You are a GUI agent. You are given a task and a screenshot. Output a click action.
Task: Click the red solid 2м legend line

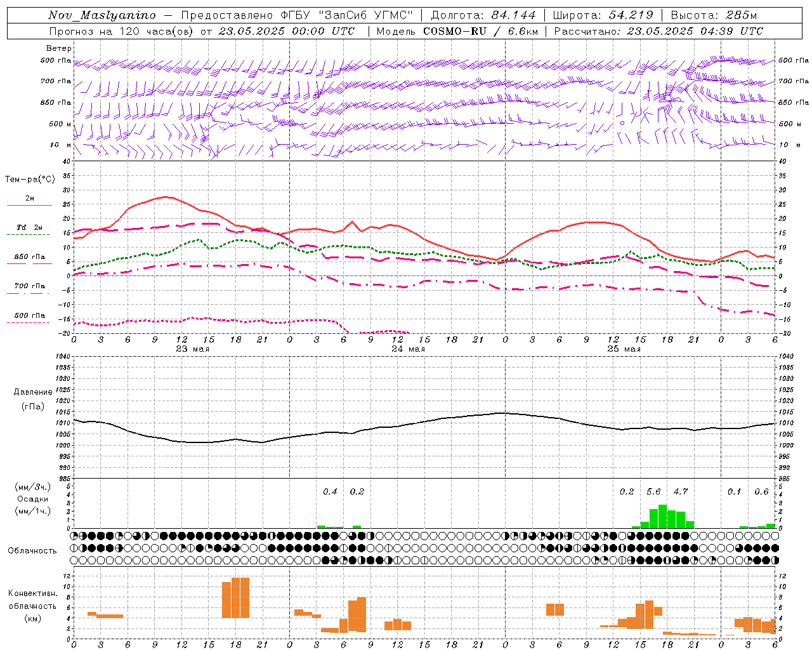click(x=29, y=206)
